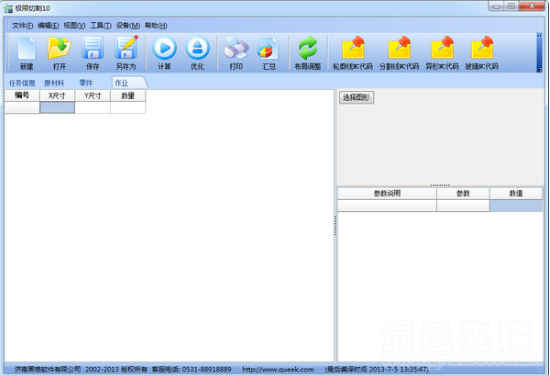Viewport: 550px width, 376px height.
Task: Click the 布局调整 green arrows icon
Action: (x=308, y=53)
